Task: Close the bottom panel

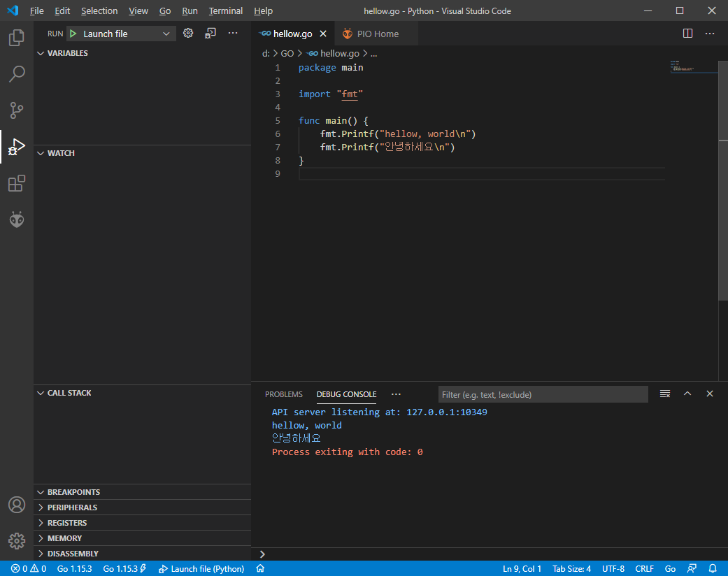Action: [x=709, y=394]
